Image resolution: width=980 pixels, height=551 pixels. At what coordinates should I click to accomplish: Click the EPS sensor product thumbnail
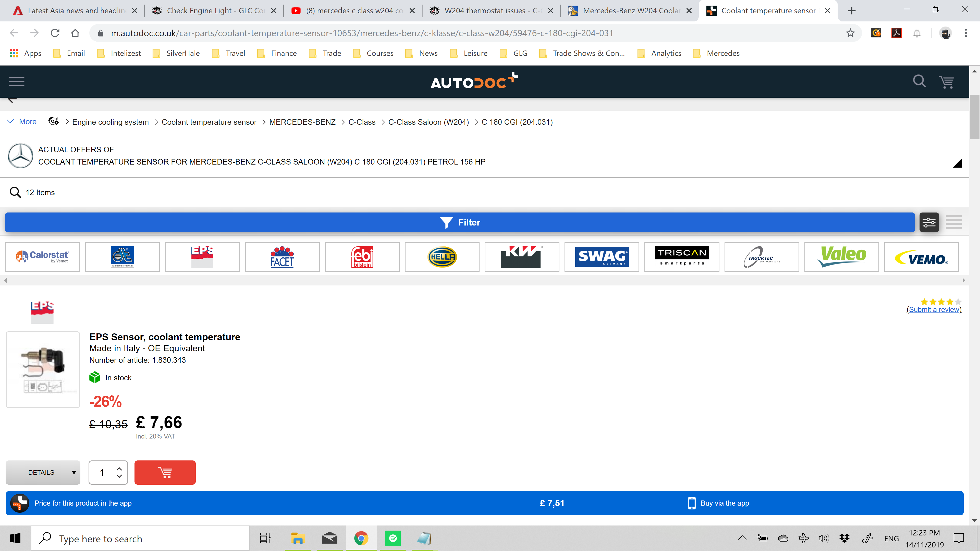point(43,369)
